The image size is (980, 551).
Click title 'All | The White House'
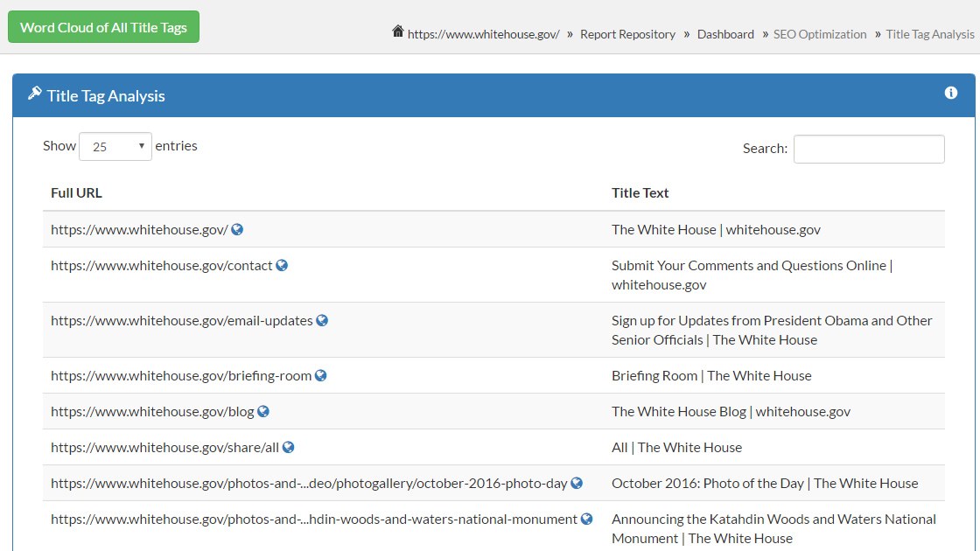click(x=676, y=447)
